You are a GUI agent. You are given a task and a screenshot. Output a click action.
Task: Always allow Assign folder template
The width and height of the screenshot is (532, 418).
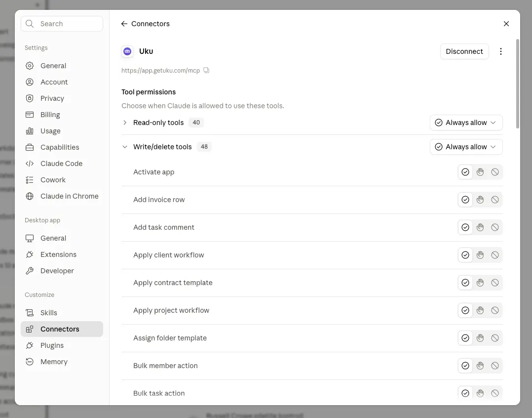click(465, 338)
